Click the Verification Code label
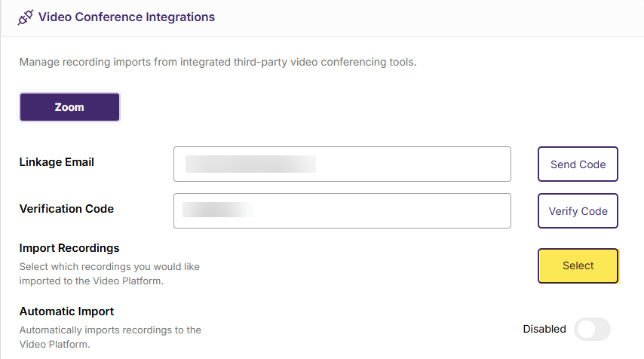The width and height of the screenshot is (644, 359). [x=66, y=209]
